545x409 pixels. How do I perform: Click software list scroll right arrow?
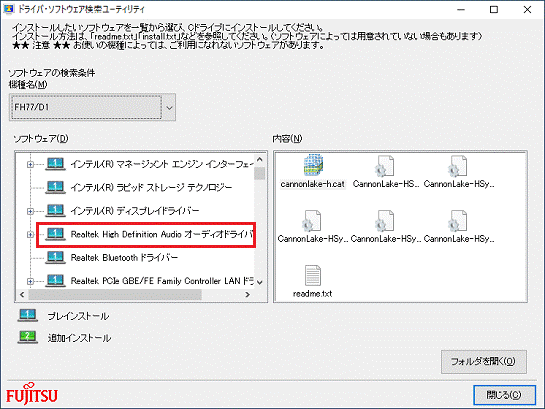tap(247, 295)
